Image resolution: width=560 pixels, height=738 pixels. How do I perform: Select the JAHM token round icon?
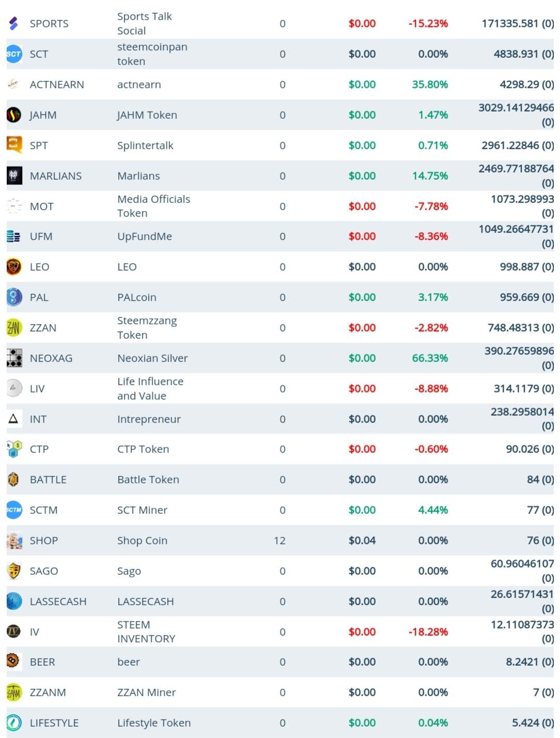click(x=14, y=115)
